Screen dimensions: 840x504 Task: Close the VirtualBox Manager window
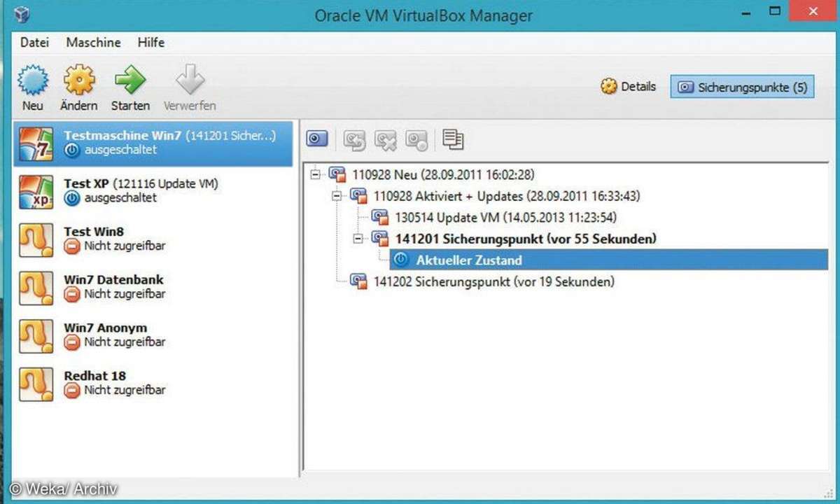(811, 11)
